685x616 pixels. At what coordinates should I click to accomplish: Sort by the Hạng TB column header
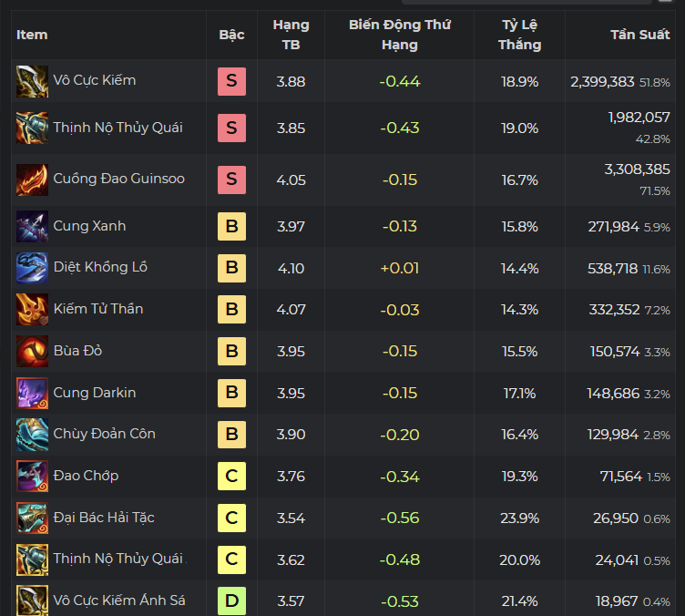291,35
